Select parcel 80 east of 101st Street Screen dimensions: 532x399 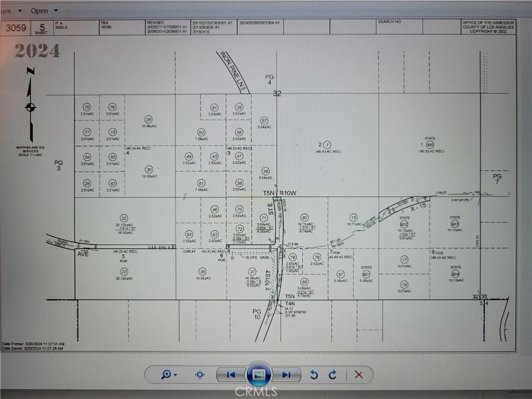pos(304,217)
